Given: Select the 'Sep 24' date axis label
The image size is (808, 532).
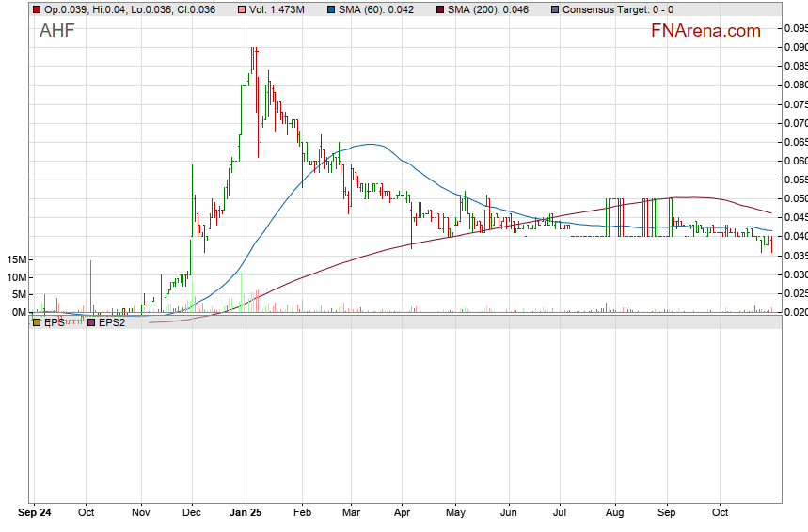Looking at the screenshot, I should pos(35,514).
